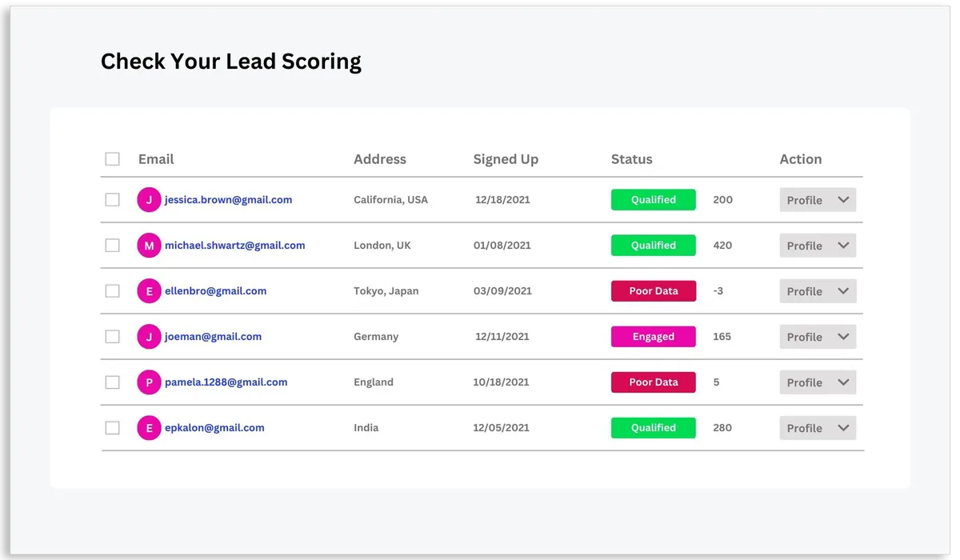The image size is (960, 560).
Task: Click the Email column header
Action: [156, 159]
